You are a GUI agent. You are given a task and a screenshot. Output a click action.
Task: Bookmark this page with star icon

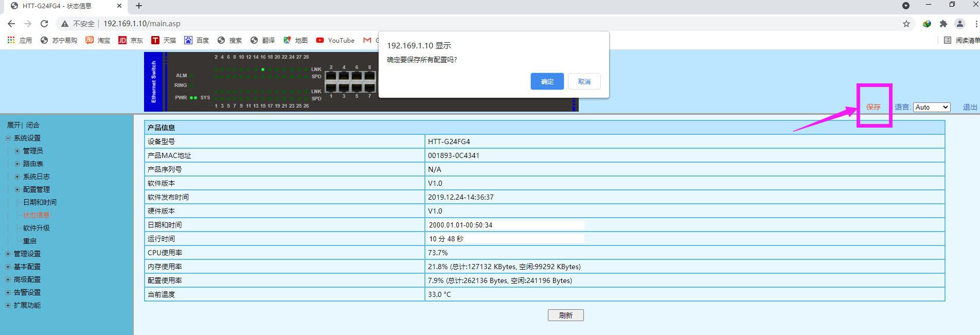pyautogui.click(x=906, y=24)
